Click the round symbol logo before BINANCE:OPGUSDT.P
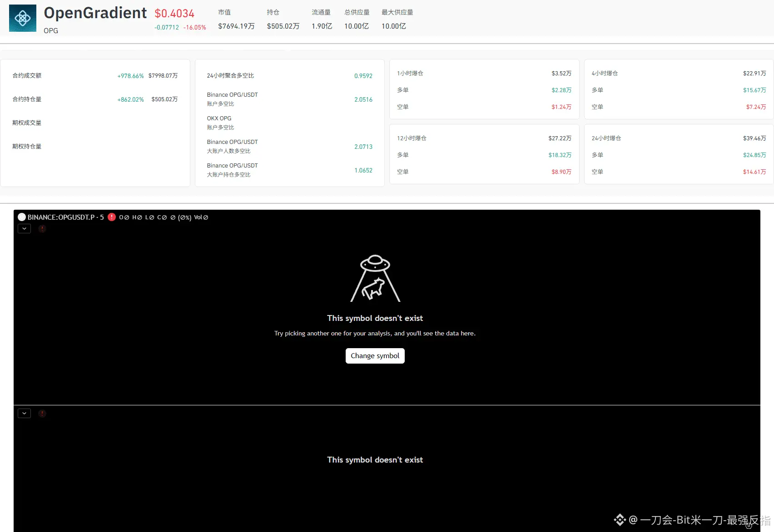Viewport: 774px width, 532px height. click(22, 217)
